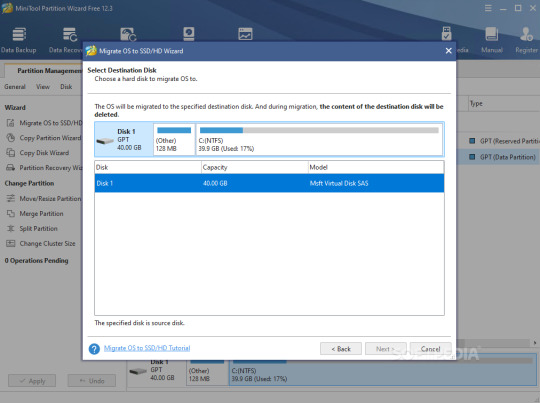Close the Migrate OS wizard dialog
The image size is (540, 403).
(x=448, y=51)
